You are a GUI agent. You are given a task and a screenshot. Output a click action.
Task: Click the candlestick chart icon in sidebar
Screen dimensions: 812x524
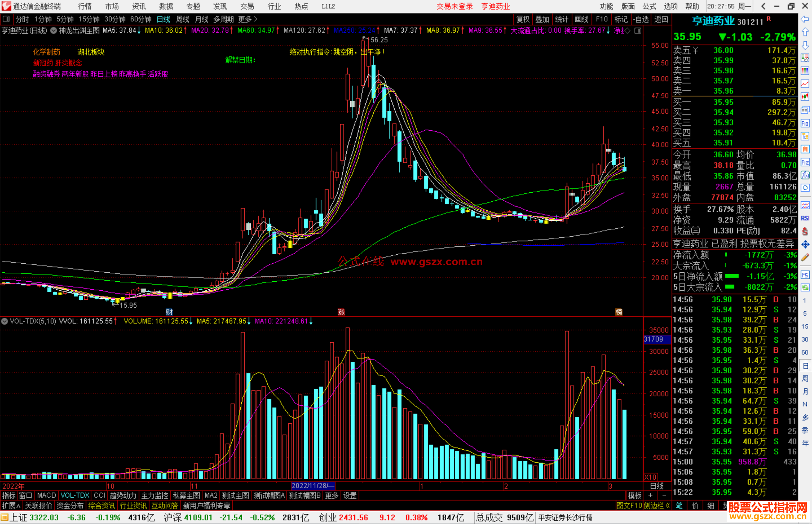805,97
